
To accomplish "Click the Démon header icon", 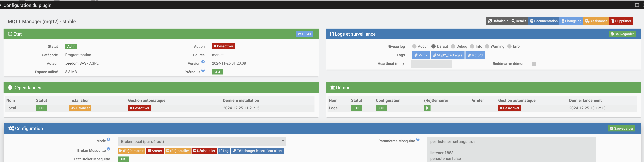I will pyautogui.click(x=332, y=88).
